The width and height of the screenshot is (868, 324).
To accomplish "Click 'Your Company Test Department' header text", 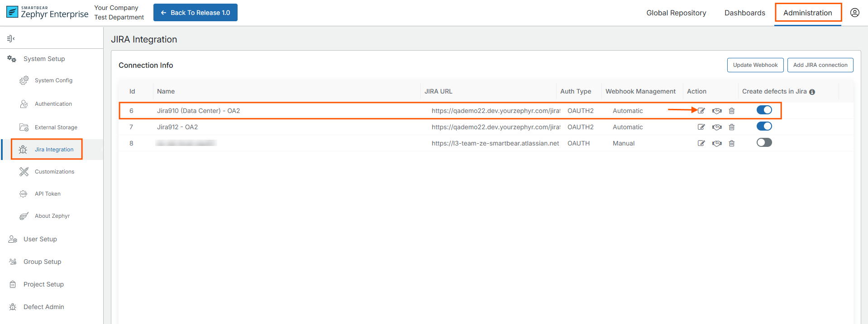I will coord(119,13).
